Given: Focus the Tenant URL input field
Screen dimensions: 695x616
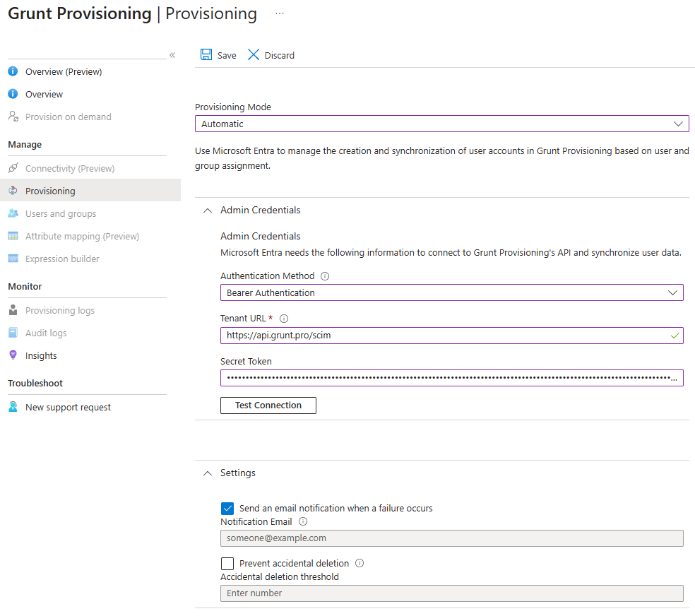Looking at the screenshot, I should 451,336.
